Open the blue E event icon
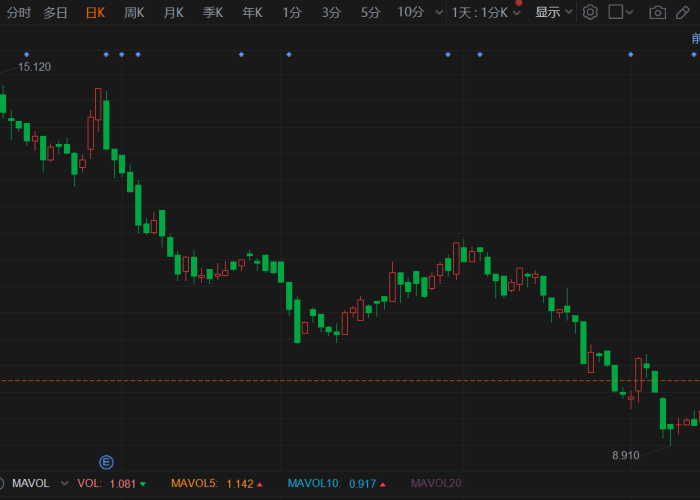The width and height of the screenshot is (700, 500). point(106,462)
